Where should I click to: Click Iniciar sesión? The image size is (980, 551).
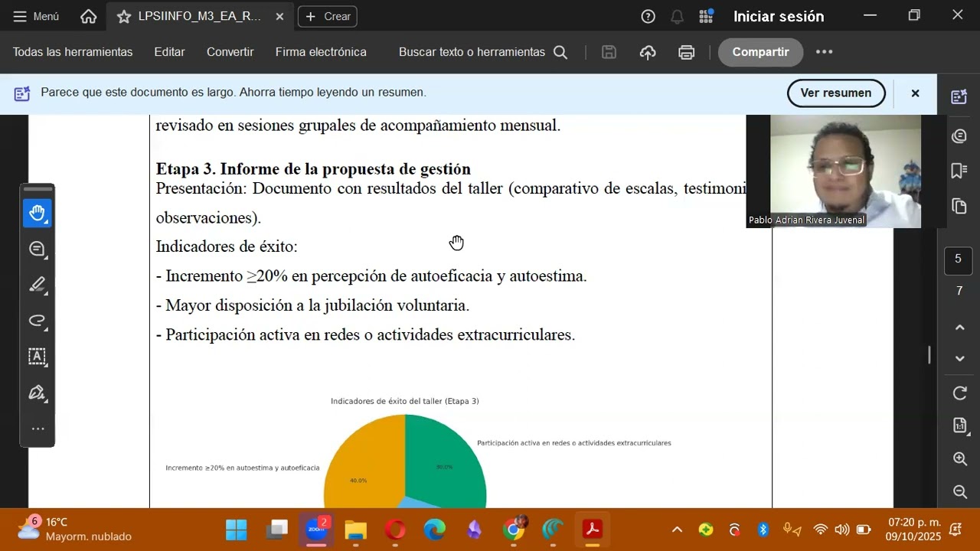pyautogui.click(x=779, y=16)
